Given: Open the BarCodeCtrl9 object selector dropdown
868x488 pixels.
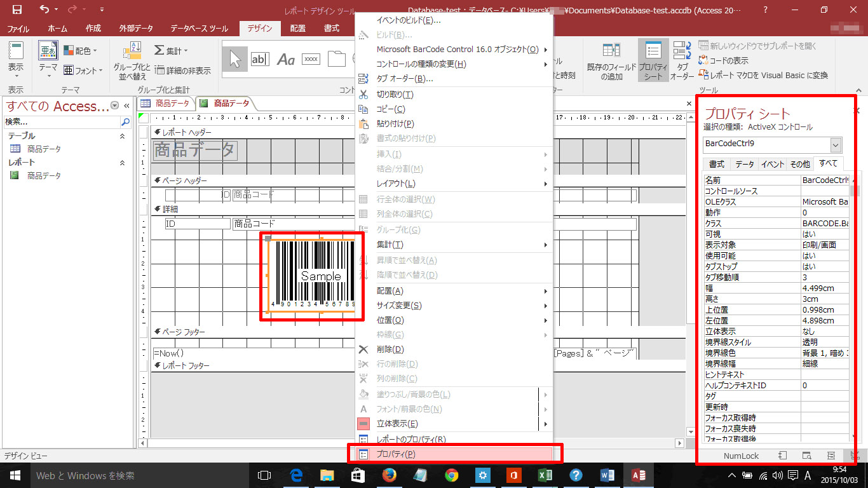Looking at the screenshot, I should coord(836,144).
